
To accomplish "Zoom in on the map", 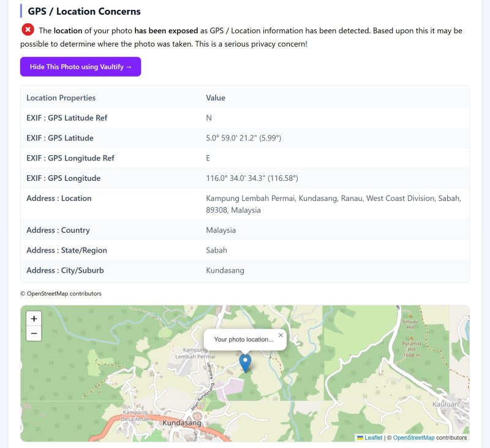I will pyautogui.click(x=34, y=319).
